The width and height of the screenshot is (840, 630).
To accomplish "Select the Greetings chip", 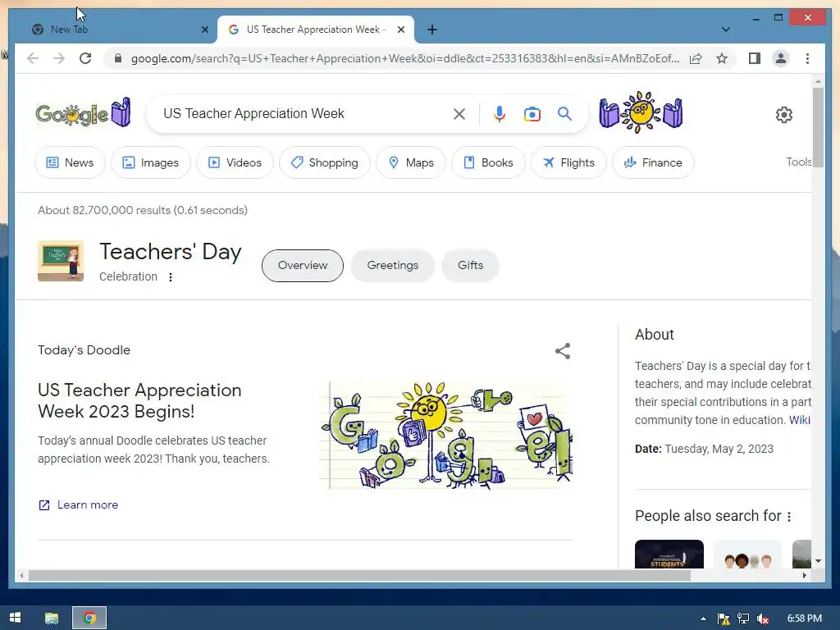I will click(393, 265).
